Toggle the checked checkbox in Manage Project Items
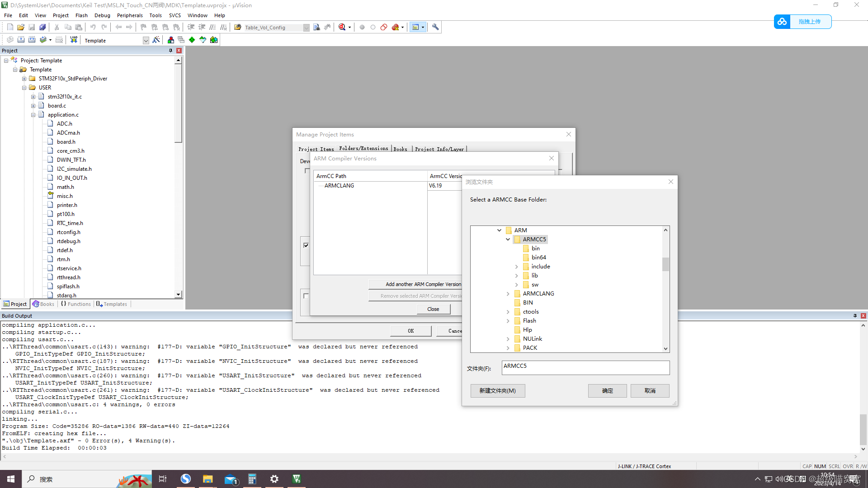 [x=306, y=245]
